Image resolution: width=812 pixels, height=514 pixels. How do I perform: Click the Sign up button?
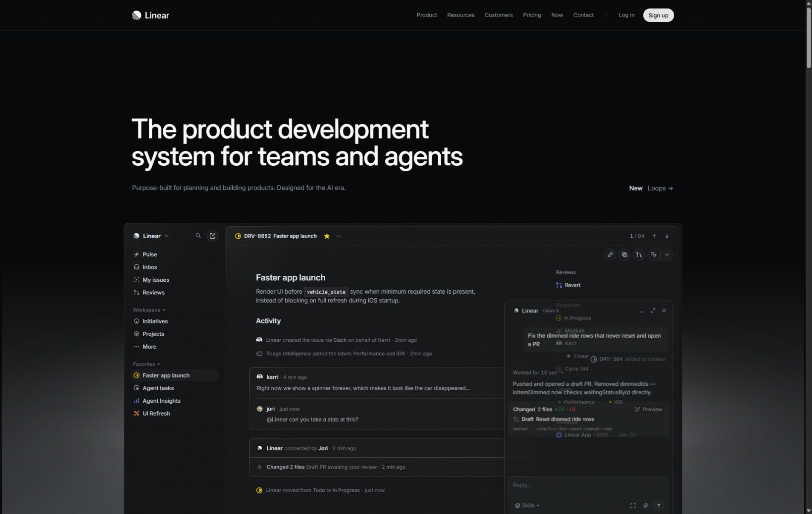tap(659, 15)
